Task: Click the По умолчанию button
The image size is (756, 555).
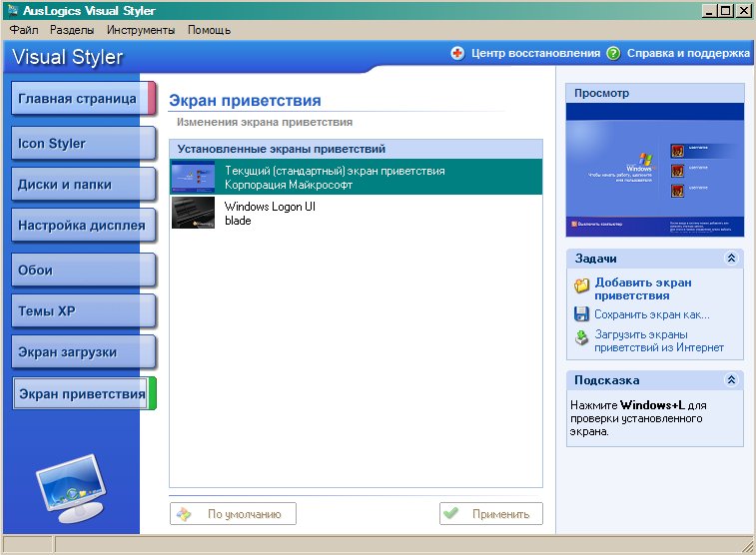Action: [233, 514]
